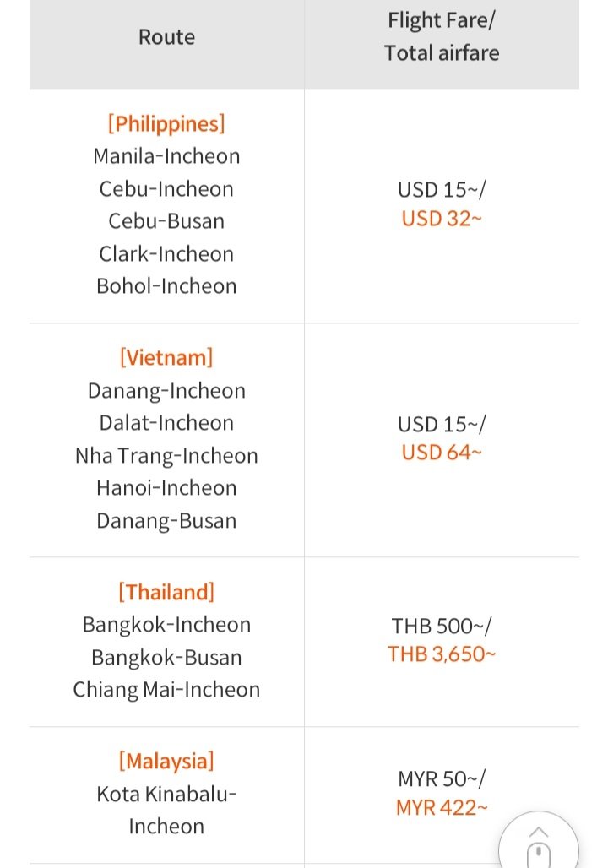Click the Bangkok-Busan route
Image resolution: width=608 pixels, height=868 pixels.
[166, 658]
